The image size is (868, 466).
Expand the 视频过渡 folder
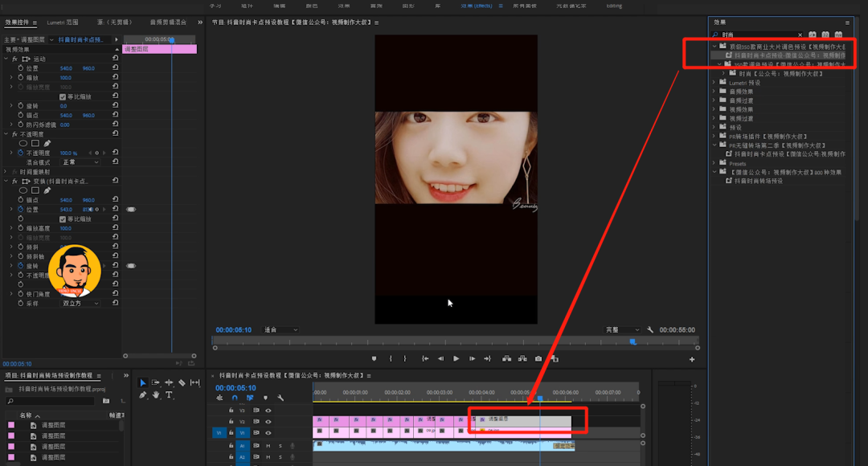point(714,118)
